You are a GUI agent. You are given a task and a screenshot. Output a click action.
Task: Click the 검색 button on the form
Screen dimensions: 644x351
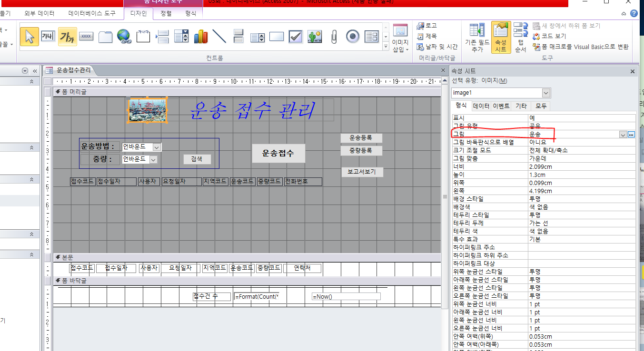point(197,159)
